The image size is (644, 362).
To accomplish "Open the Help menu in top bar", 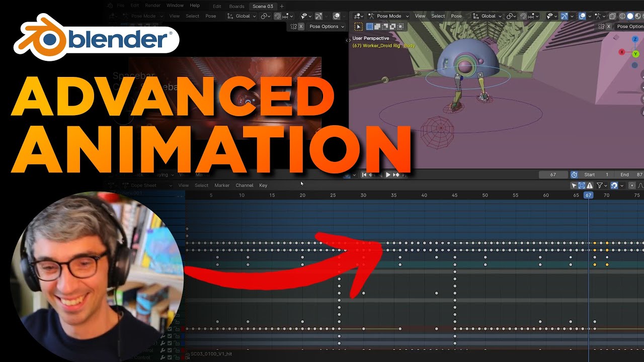I will point(195,6).
